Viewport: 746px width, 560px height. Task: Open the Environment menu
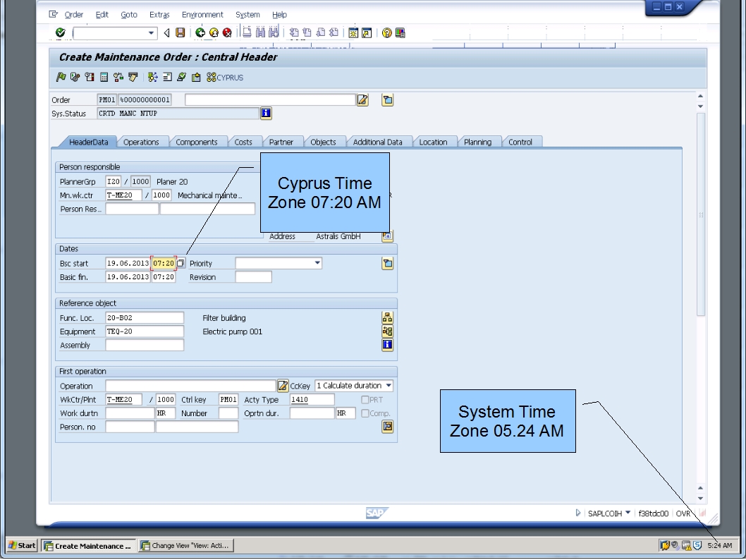coord(202,14)
